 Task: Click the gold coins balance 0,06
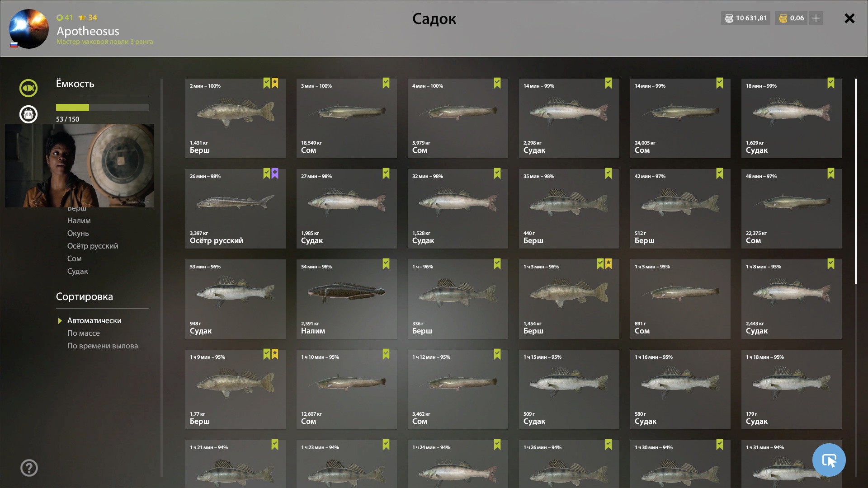pyautogui.click(x=792, y=18)
